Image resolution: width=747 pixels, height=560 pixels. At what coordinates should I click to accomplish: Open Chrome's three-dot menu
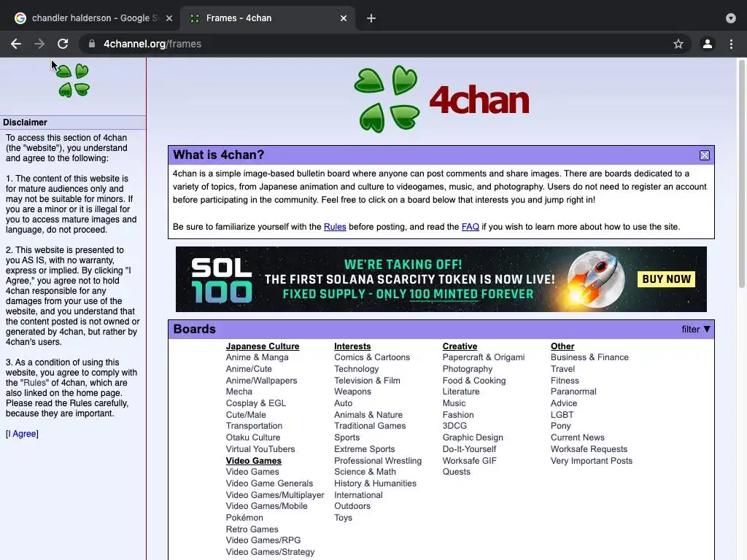pos(731,44)
